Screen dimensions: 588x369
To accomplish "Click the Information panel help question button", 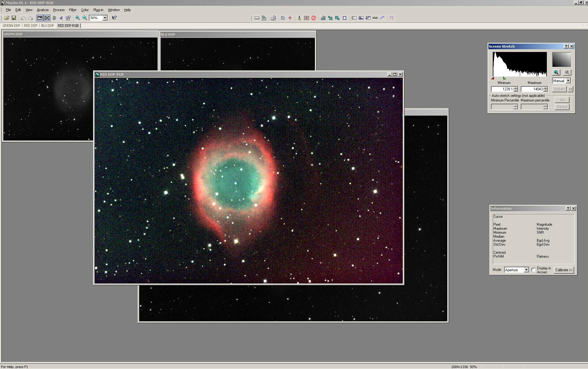I will point(568,208).
